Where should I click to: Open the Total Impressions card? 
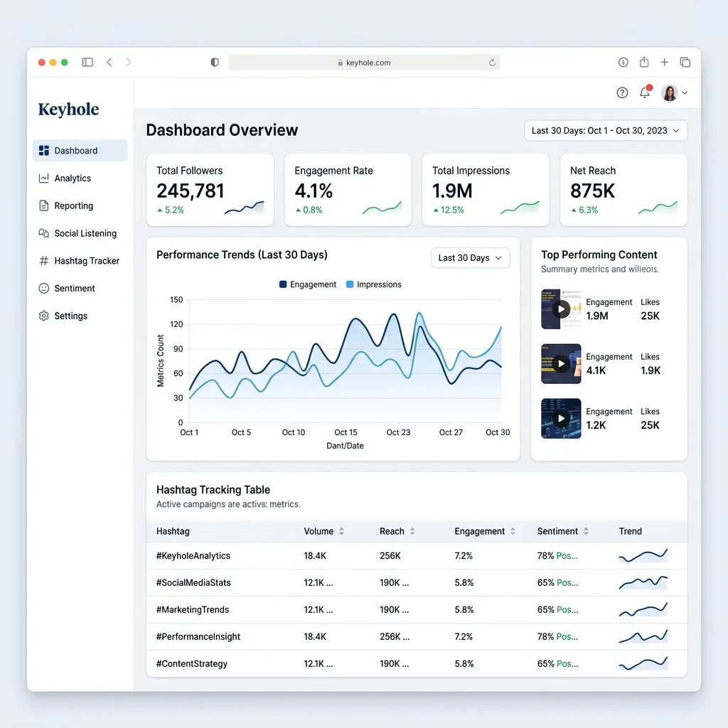point(486,190)
